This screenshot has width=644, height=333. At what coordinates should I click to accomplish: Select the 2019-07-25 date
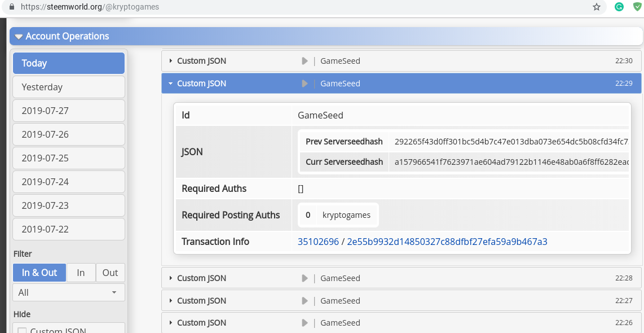69,158
